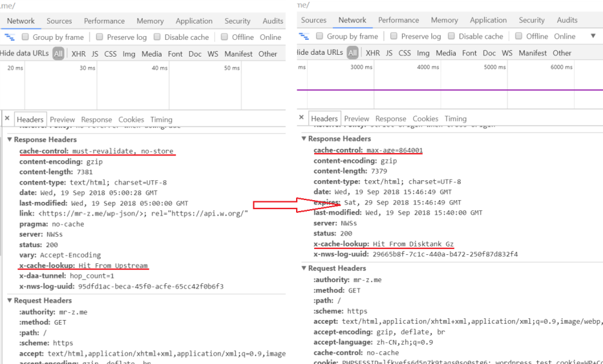Switch to Performance tab in left DevTools
This screenshot has width=603, height=364.
104,21
